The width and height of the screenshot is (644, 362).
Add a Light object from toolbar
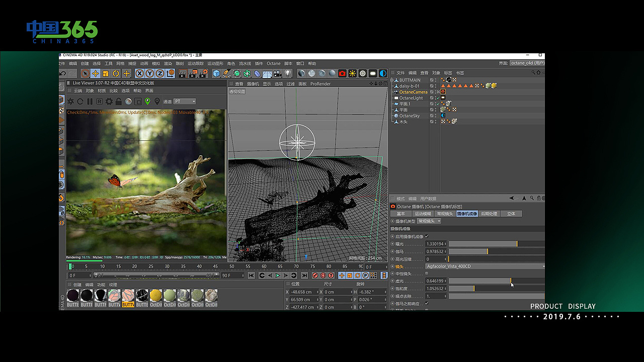(x=288, y=73)
